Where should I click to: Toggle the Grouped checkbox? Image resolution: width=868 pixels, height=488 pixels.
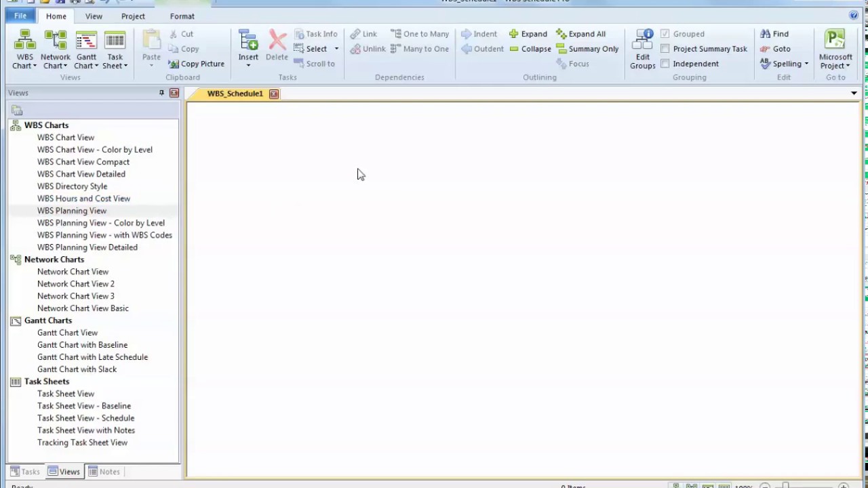coord(665,34)
